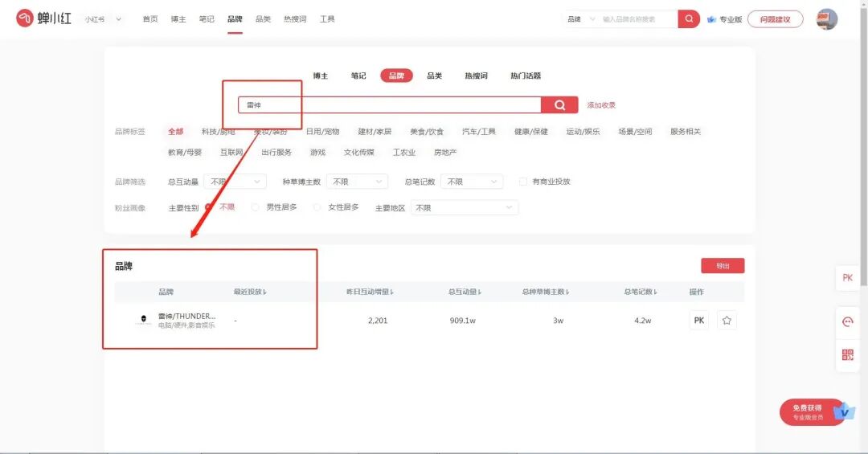Screen dimensions: 868x454
Task: Select the 不限 gender radio button
Action: [209, 207]
